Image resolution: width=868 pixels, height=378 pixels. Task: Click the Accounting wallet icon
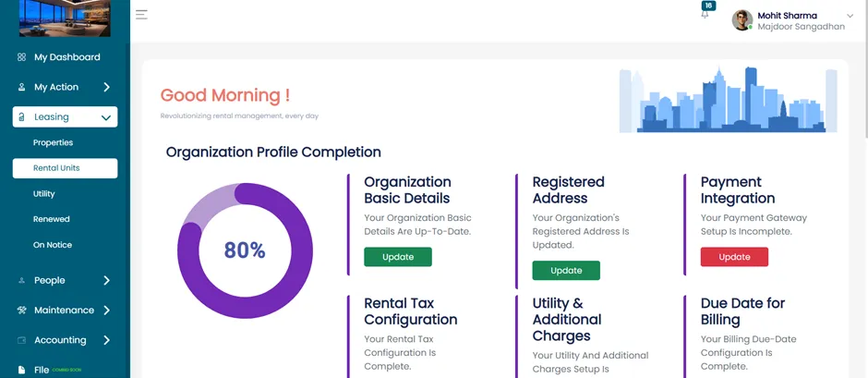(21, 340)
